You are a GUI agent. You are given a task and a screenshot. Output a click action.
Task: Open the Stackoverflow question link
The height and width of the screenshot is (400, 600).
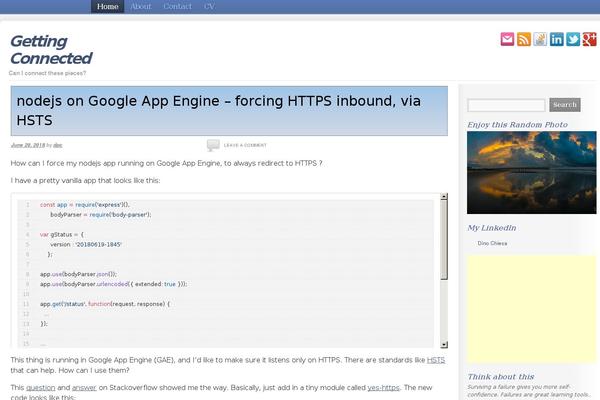click(41, 388)
